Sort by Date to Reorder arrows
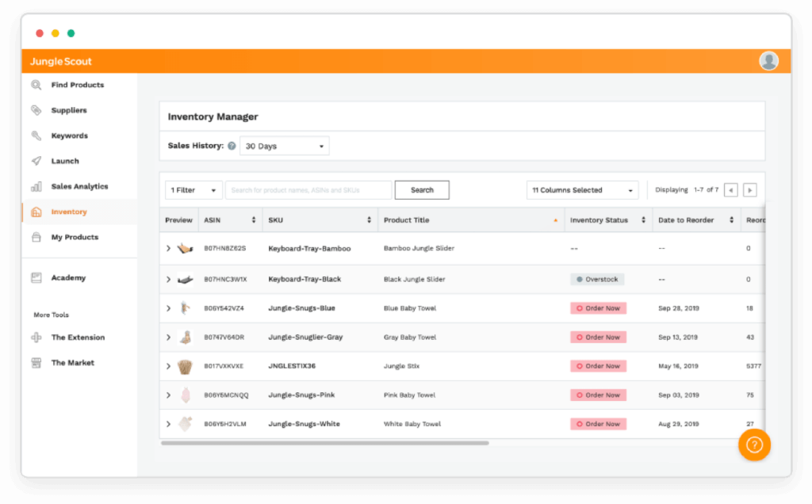The width and height of the screenshot is (812, 504). pyautogui.click(x=732, y=220)
